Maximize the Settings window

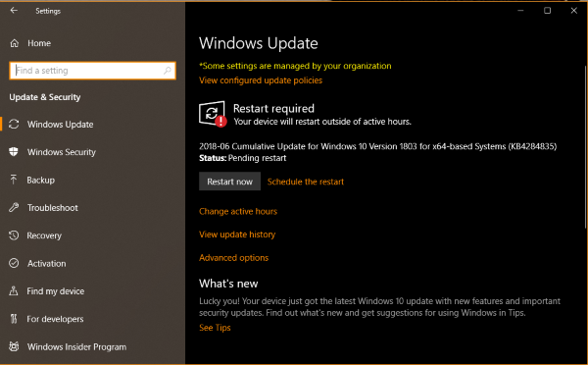[547, 11]
